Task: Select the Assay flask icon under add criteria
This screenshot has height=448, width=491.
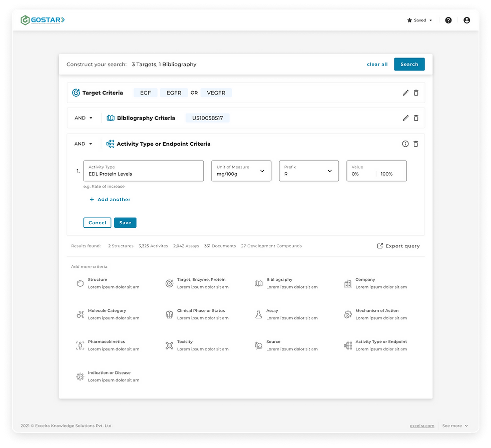Action: 259,314
